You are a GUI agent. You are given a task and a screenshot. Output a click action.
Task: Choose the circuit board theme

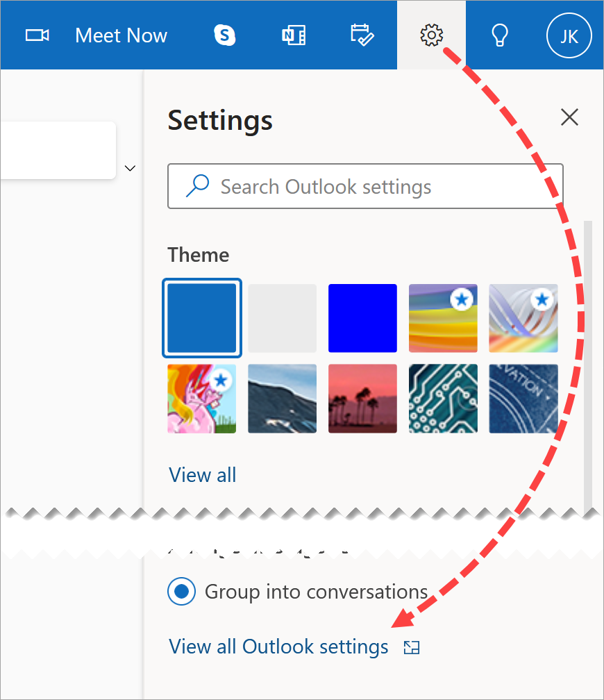pyautogui.click(x=443, y=399)
